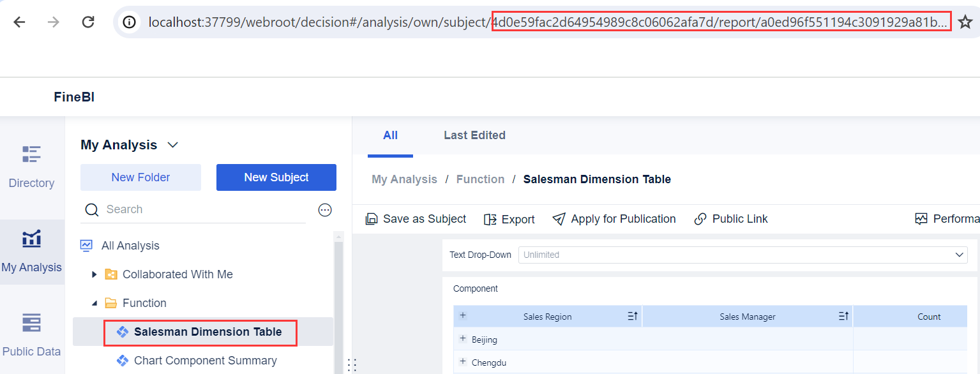Image resolution: width=980 pixels, height=374 pixels.
Task: Open the Text Drop-Down filter
Action: tap(743, 255)
